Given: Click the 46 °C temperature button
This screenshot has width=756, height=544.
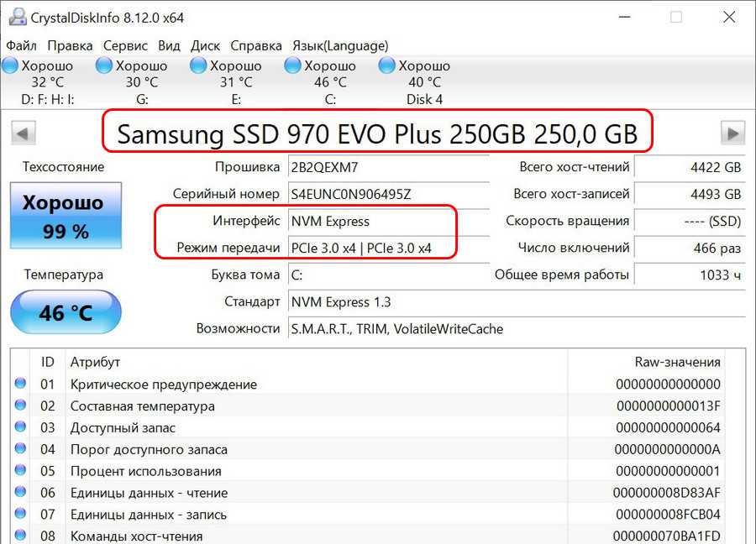Looking at the screenshot, I should pos(66,312).
